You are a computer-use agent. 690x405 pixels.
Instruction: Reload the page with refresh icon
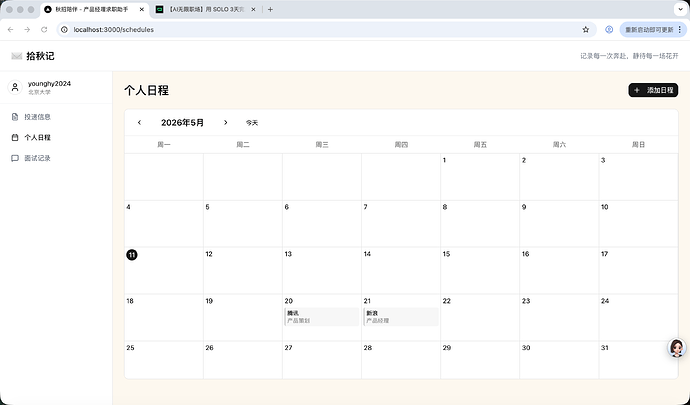click(44, 29)
